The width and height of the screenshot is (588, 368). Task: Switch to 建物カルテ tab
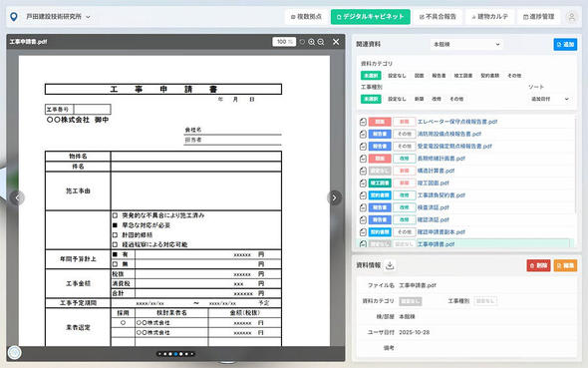pyautogui.click(x=489, y=17)
